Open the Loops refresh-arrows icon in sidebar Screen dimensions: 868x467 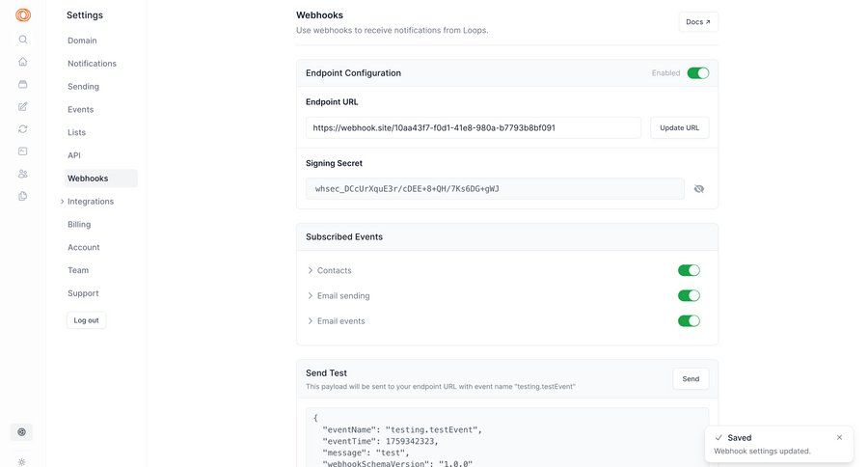point(23,129)
